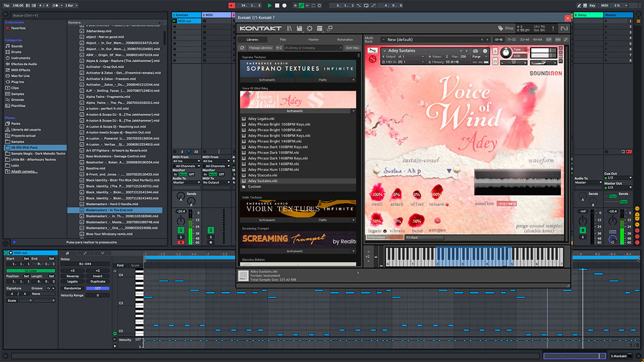Click the Tap tempo button

[6, 5]
